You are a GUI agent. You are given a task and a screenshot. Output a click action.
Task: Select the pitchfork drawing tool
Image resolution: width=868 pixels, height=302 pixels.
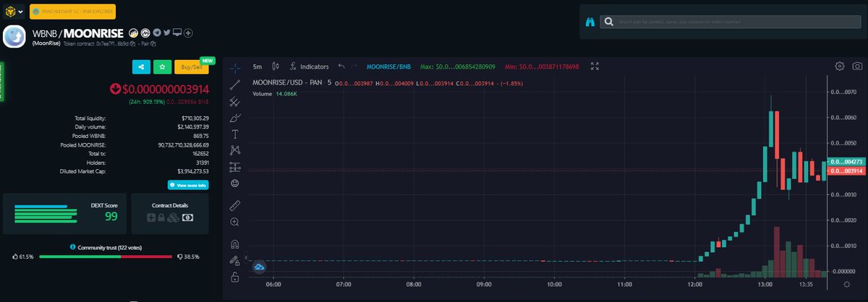[x=235, y=101]
